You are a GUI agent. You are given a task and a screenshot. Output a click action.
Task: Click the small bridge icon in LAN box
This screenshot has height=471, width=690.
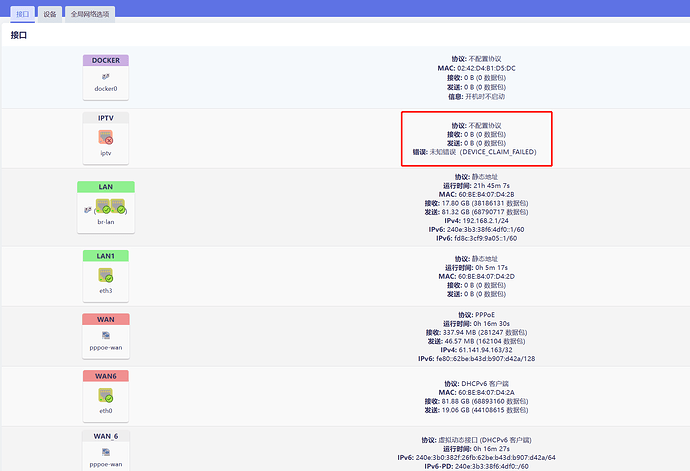[x=87, y=206]
